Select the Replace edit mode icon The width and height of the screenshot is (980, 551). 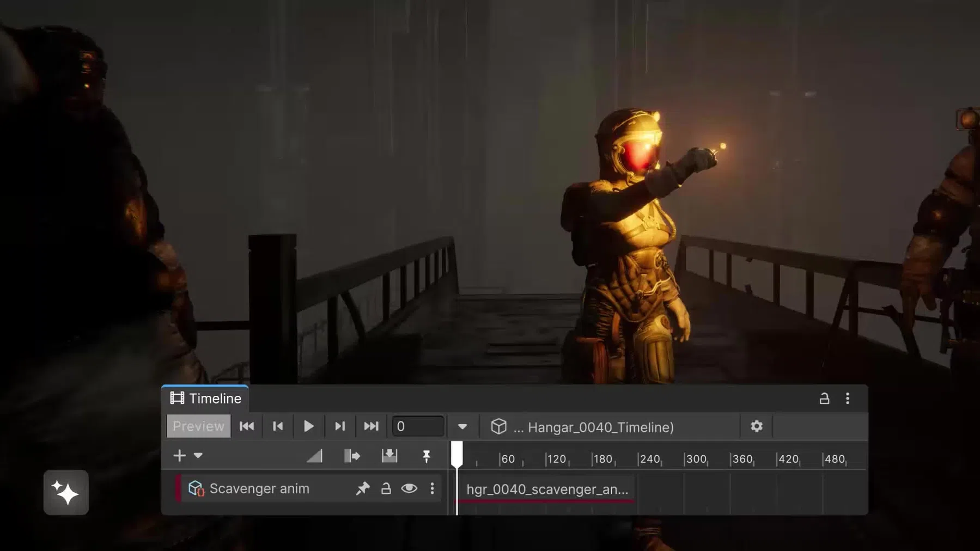coord(389,455)
